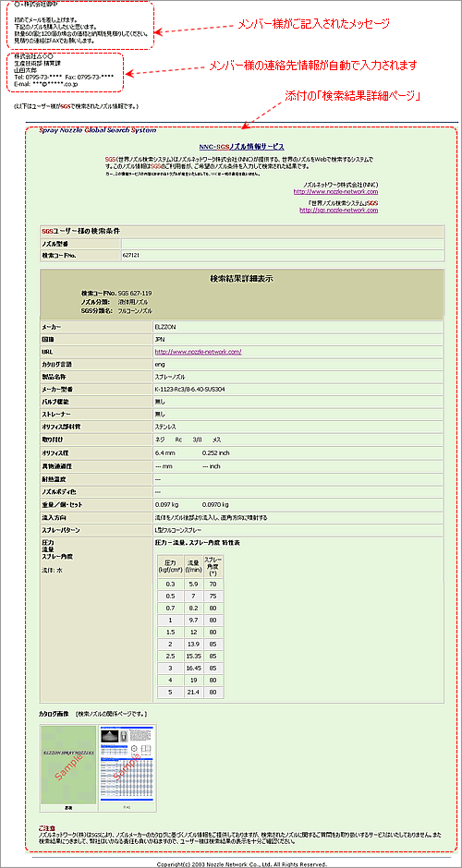
Task: Select the flow value 9.7
Action: click(193, 620)
